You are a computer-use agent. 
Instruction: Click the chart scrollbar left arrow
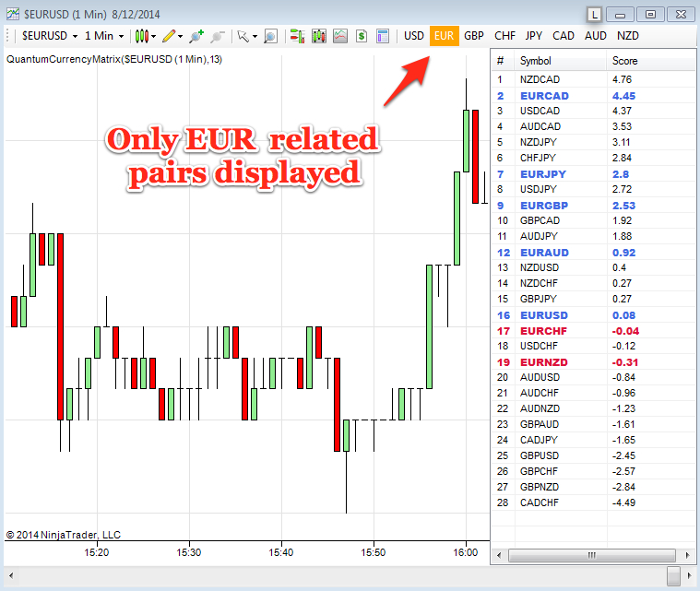point(11,575)
